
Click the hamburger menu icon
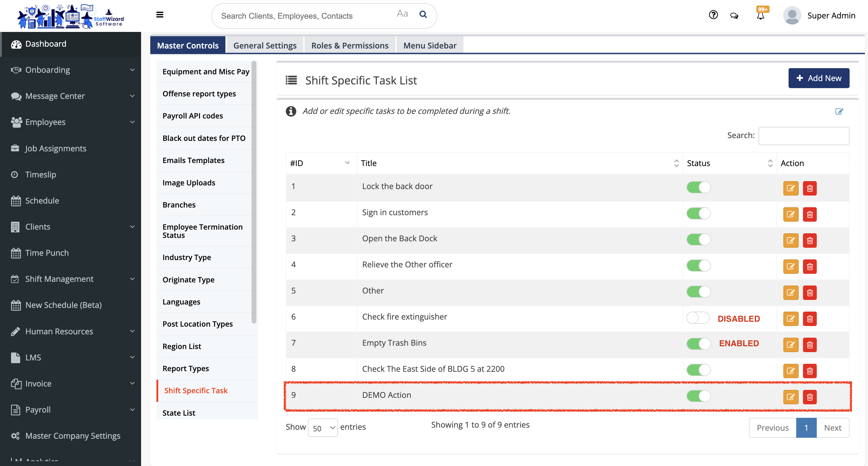coord(160,14)
